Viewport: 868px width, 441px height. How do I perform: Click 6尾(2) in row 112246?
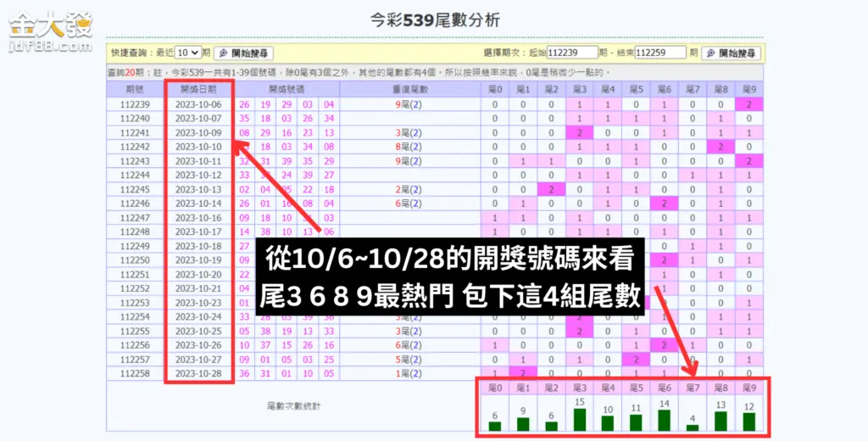[409, 204]
